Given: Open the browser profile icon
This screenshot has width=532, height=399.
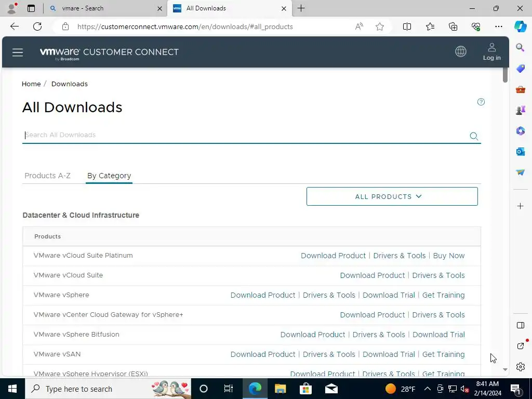Looking at the screenshot, I should pyautogui.click(x=12, y=8).
